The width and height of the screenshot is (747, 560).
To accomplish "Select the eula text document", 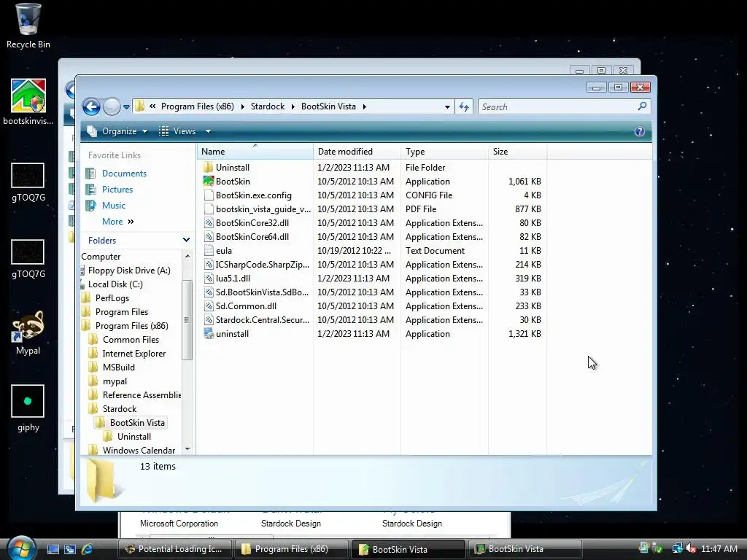I will (x=223, y=251).
